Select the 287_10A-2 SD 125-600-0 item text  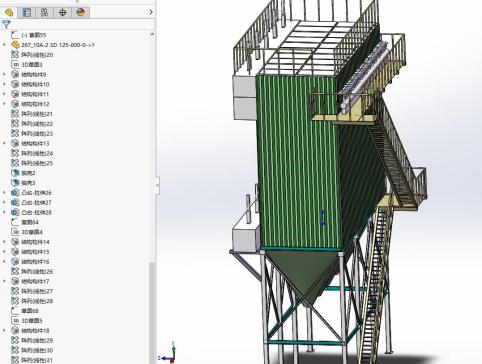[58, 45]
